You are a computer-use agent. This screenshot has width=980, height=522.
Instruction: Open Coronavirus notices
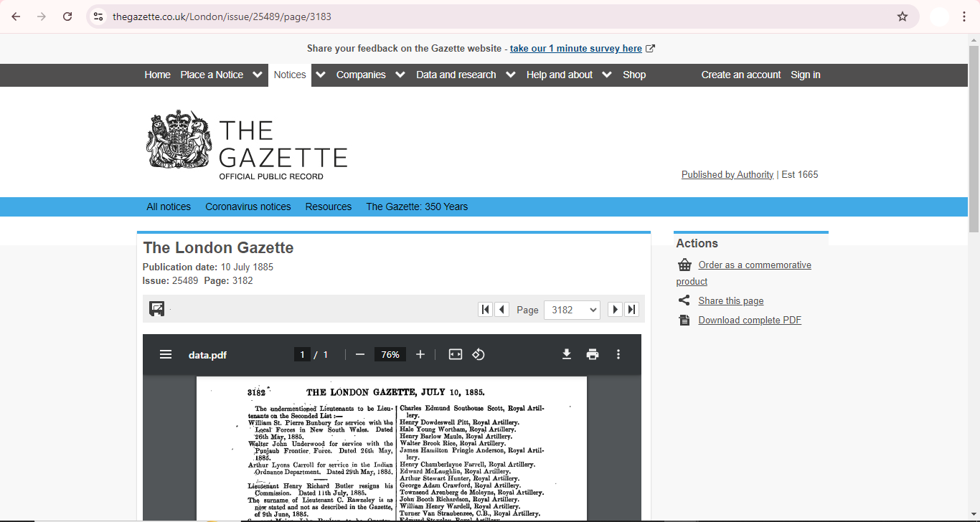point(248,207)
